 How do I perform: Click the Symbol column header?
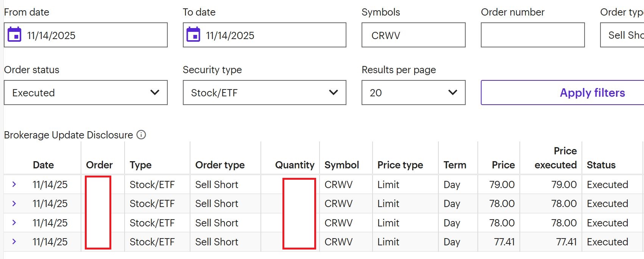point(341,165)
